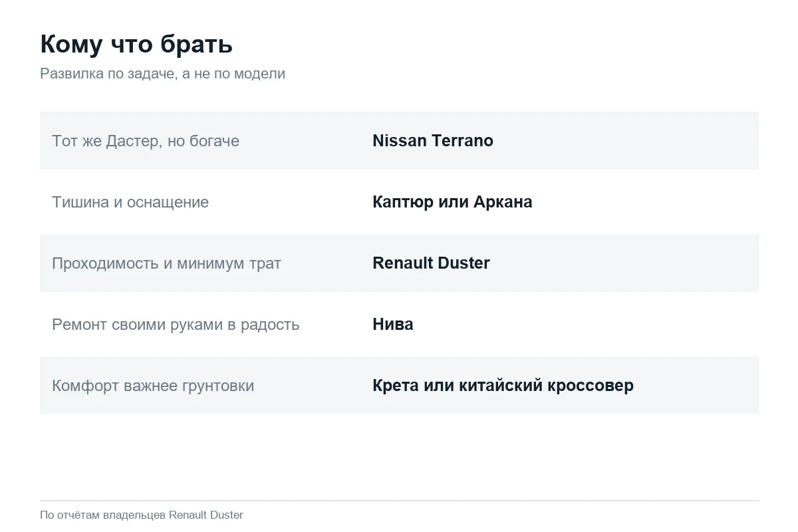798x532 pixels.
Task: Select the row label 'Тот же Дастер, но богаче'
Action: (146, 141)
